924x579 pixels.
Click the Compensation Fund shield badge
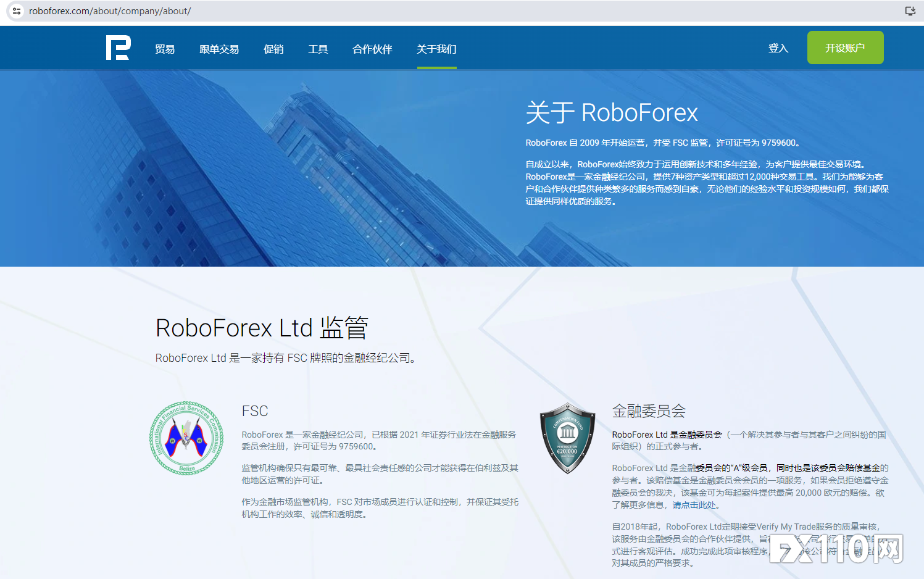pos(567,438)
